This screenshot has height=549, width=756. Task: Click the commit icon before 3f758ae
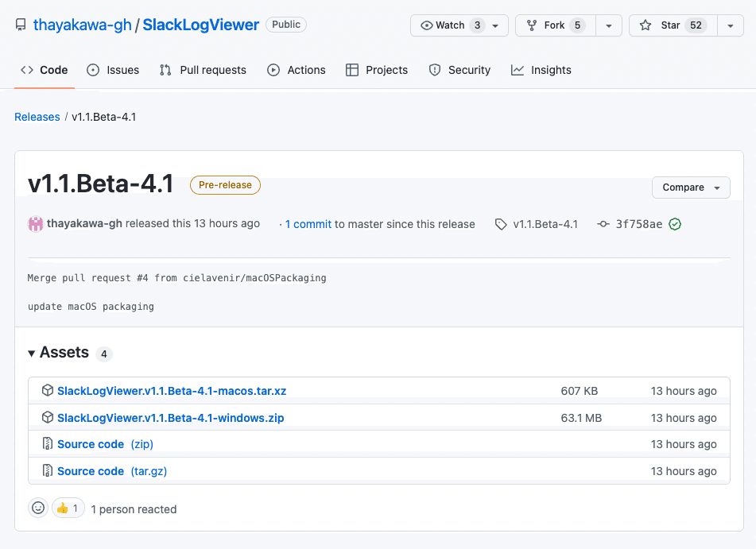pos(603,224)
